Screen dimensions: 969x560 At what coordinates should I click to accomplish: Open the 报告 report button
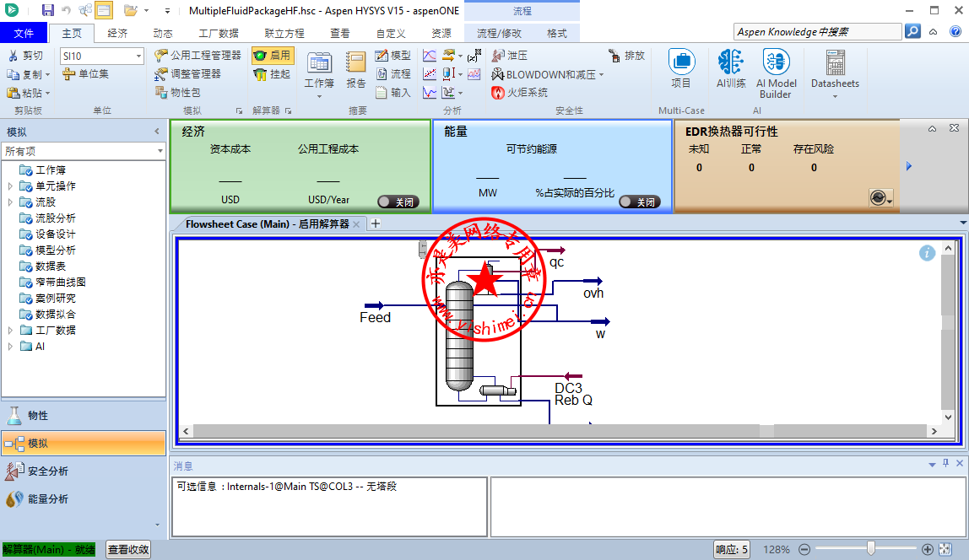tap(355, 70)
